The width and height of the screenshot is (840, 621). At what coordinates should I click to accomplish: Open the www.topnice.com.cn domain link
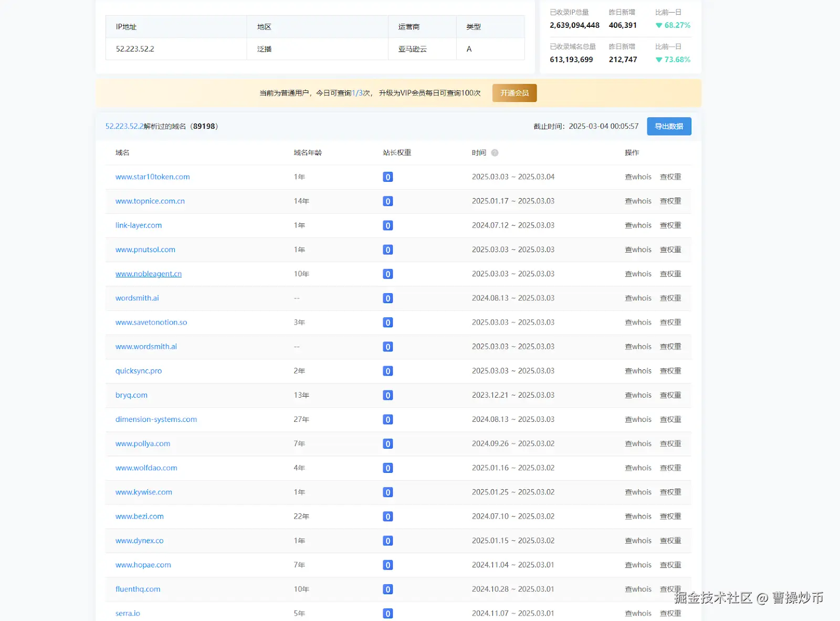(x=150, y=201)
